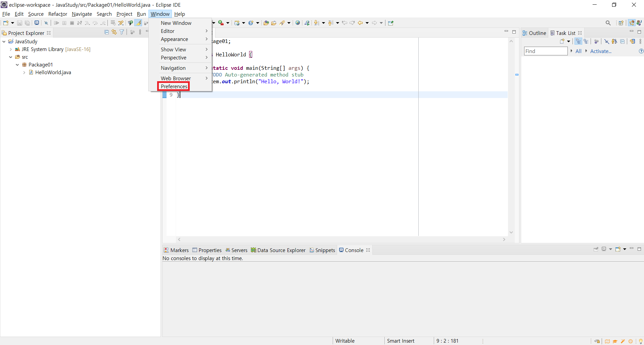Open Next Annotation dropdown arrow
This screenshot has height=345, width=644.
323,23
